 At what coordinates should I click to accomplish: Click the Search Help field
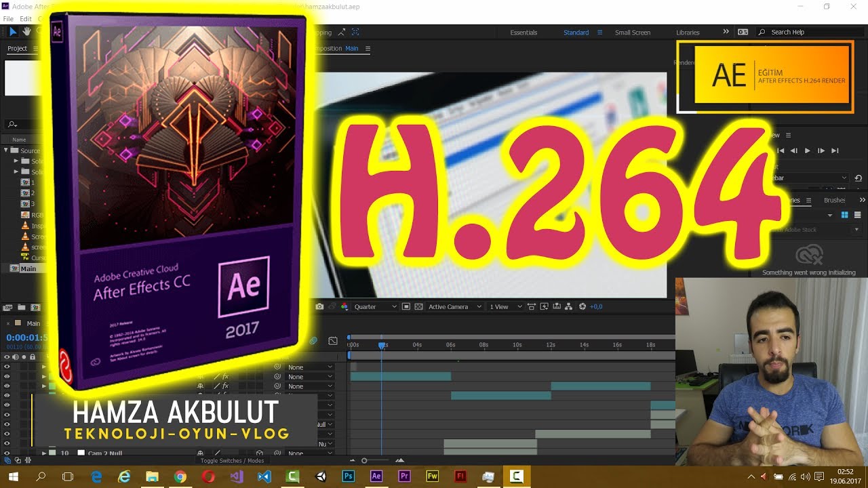tap(810, 32)
